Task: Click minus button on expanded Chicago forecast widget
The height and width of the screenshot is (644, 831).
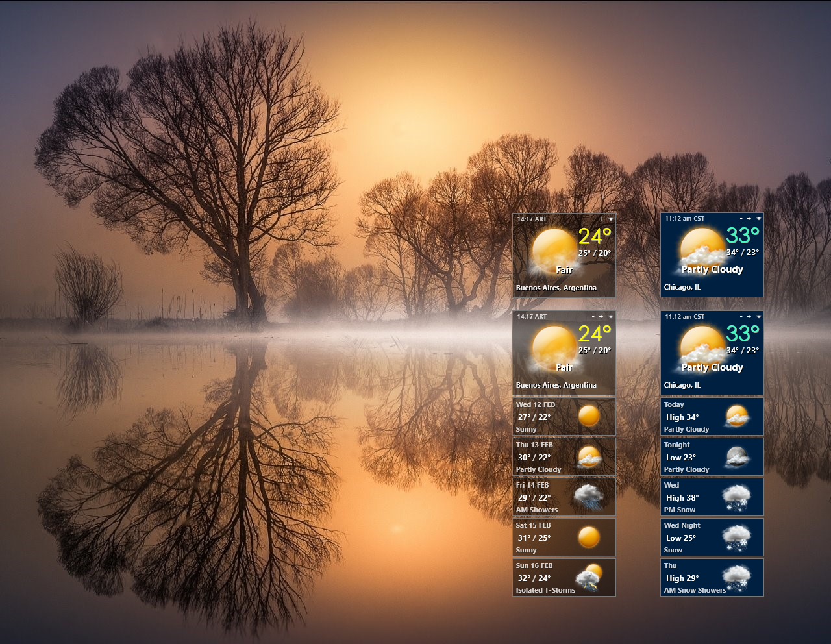Action: pyautogui.click(x=741, y=317)
